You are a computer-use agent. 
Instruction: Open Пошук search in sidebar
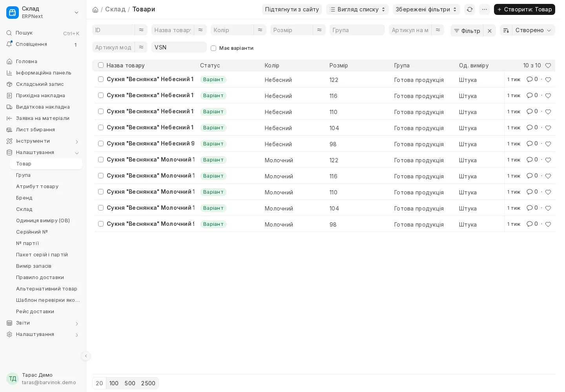click(43, 33)
